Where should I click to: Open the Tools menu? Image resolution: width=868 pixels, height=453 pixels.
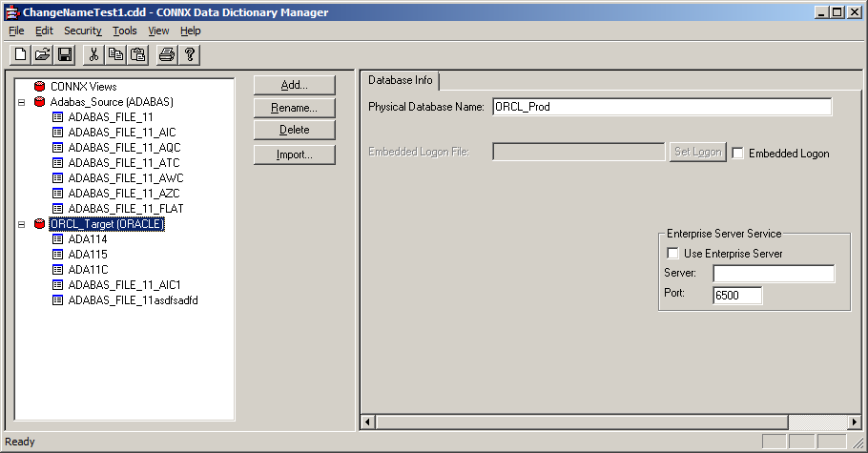click(125, 31)
